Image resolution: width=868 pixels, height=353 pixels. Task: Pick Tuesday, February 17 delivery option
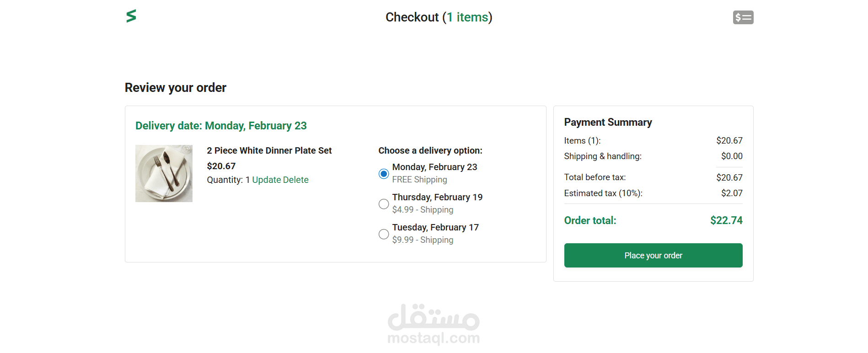click(x=384, y=234)
